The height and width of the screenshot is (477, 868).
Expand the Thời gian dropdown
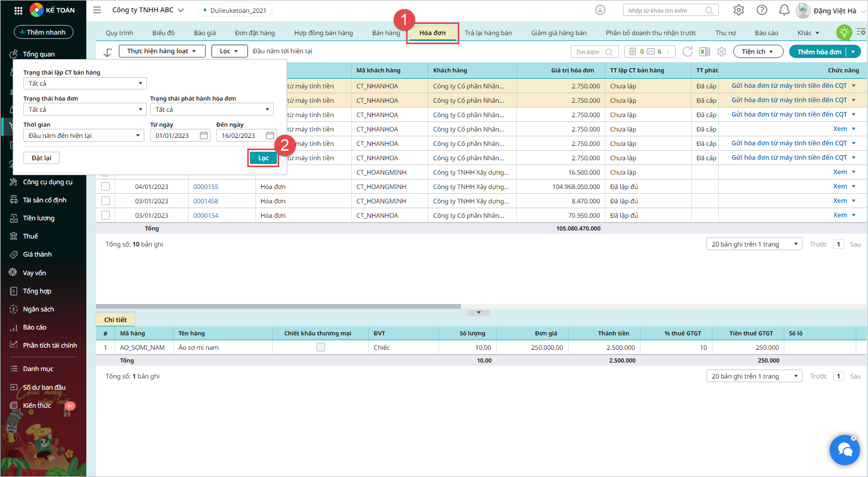click(x=84, y=136)
